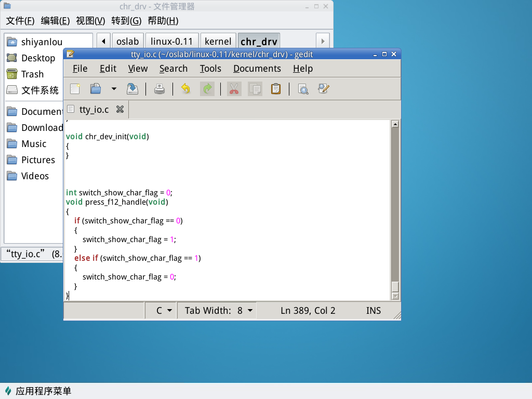This screenshot has height=399, width=532.
Task: Close the tty_io.c tab
Action: pyautogui.click(x=120, y=109)
